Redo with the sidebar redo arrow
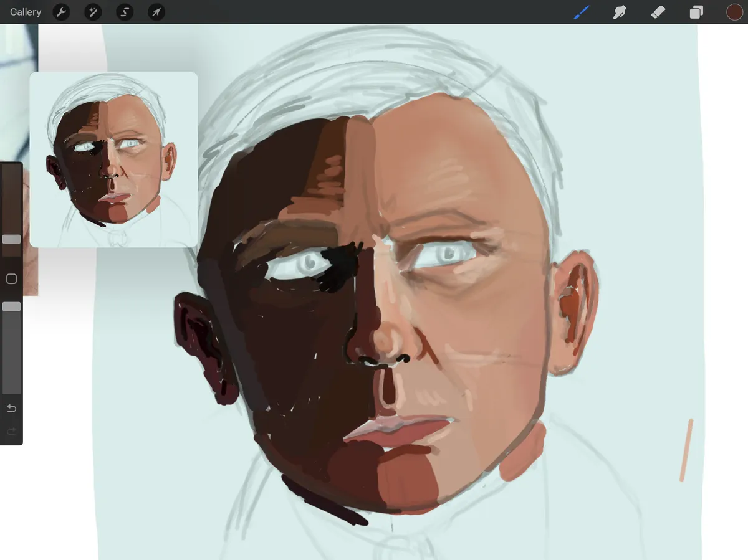 11,431
